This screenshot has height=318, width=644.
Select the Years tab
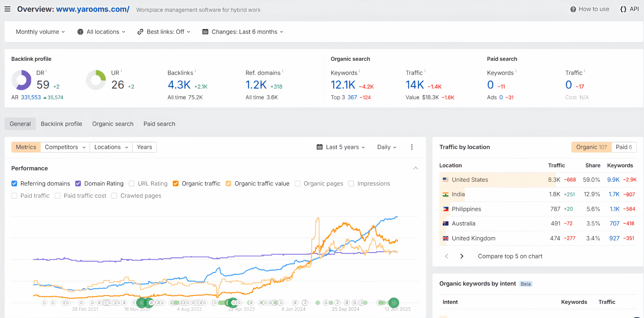pyautogui.click(x=144, y=147)
